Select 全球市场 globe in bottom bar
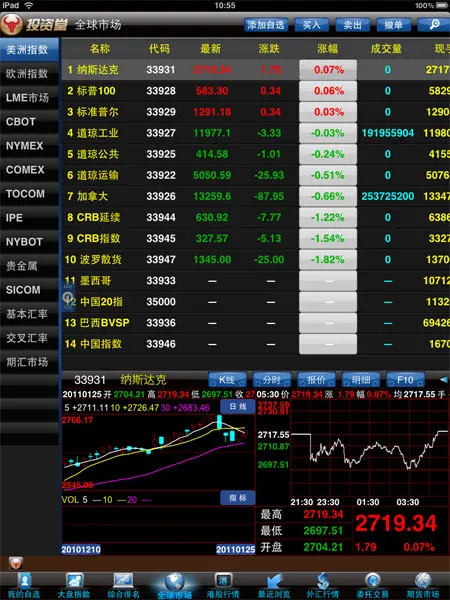The height and width of the screenshot is (600, 450). point(174,586)
